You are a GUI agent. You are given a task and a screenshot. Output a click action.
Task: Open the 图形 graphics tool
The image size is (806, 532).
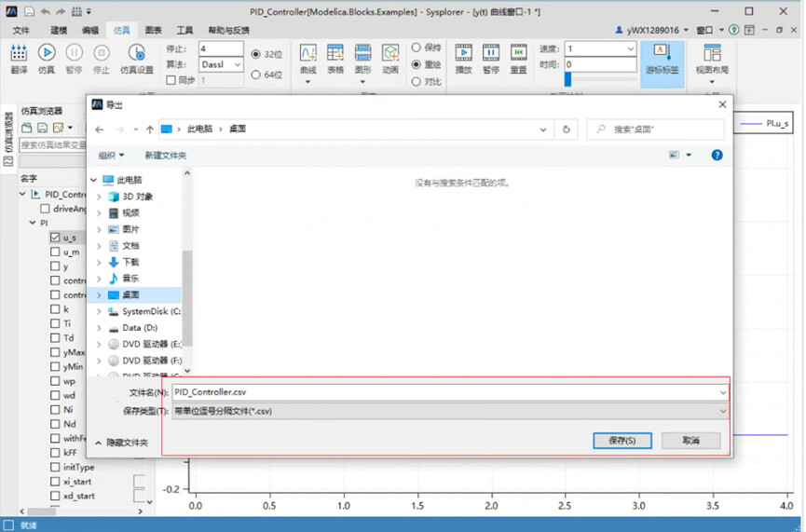tap(362, 63)
